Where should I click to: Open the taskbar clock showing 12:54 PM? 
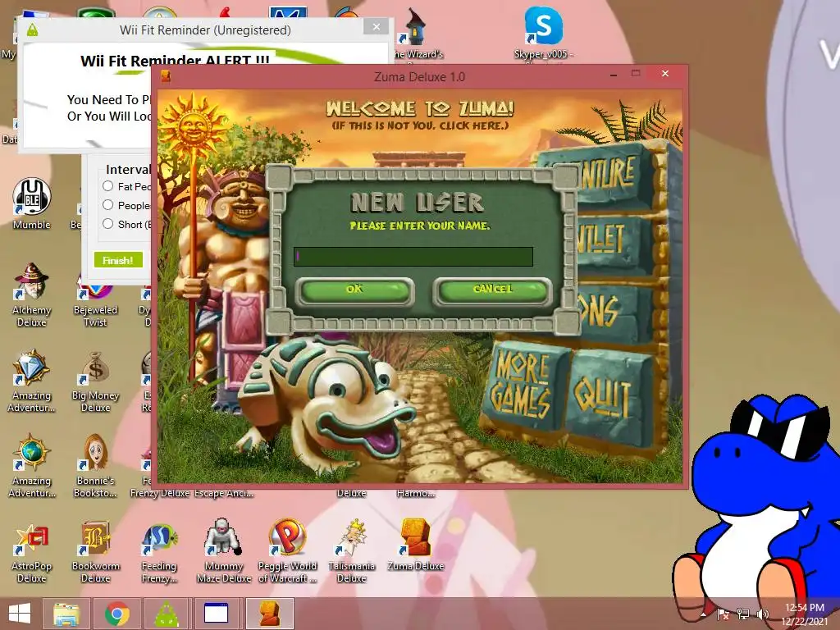[804, 614]
